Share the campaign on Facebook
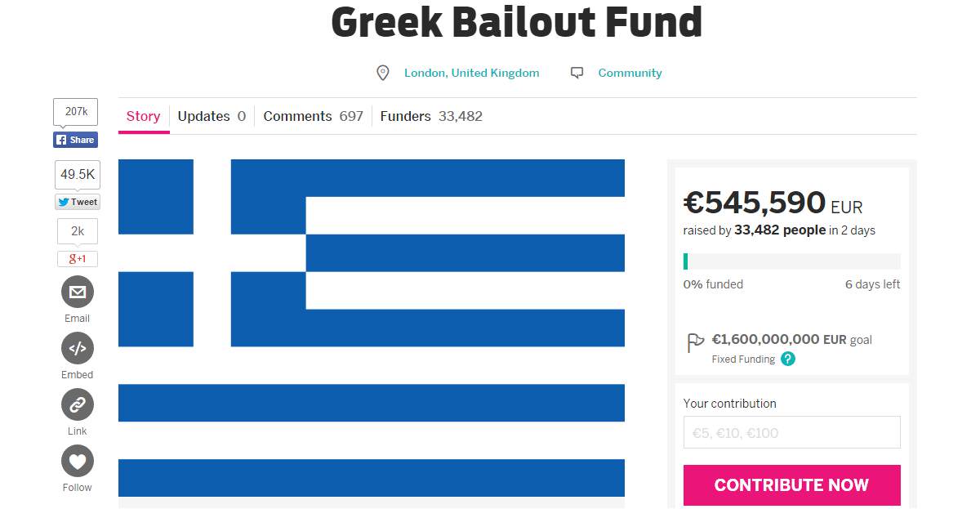This screenshot has height=509, width=980. coord(76,140)
